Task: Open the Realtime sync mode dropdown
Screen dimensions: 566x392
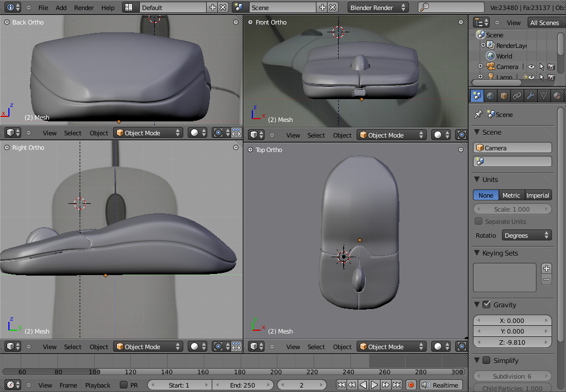Action: coord(441,385)
